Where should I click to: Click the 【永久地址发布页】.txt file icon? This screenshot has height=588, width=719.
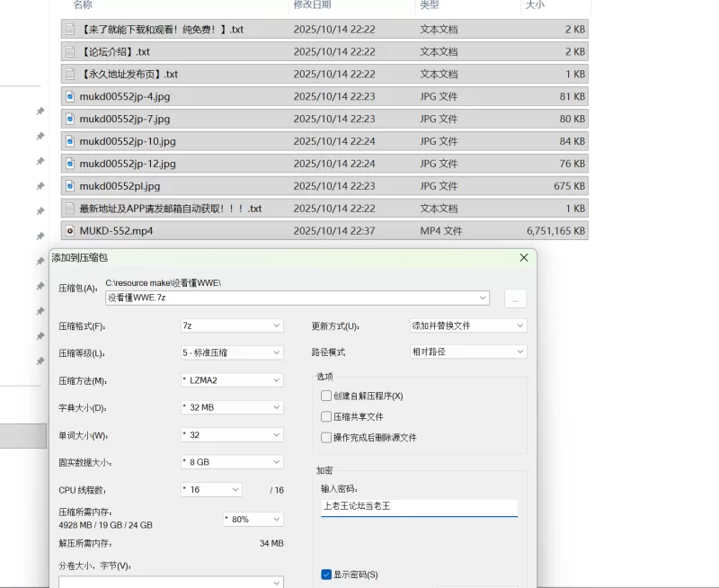[70, 75]
